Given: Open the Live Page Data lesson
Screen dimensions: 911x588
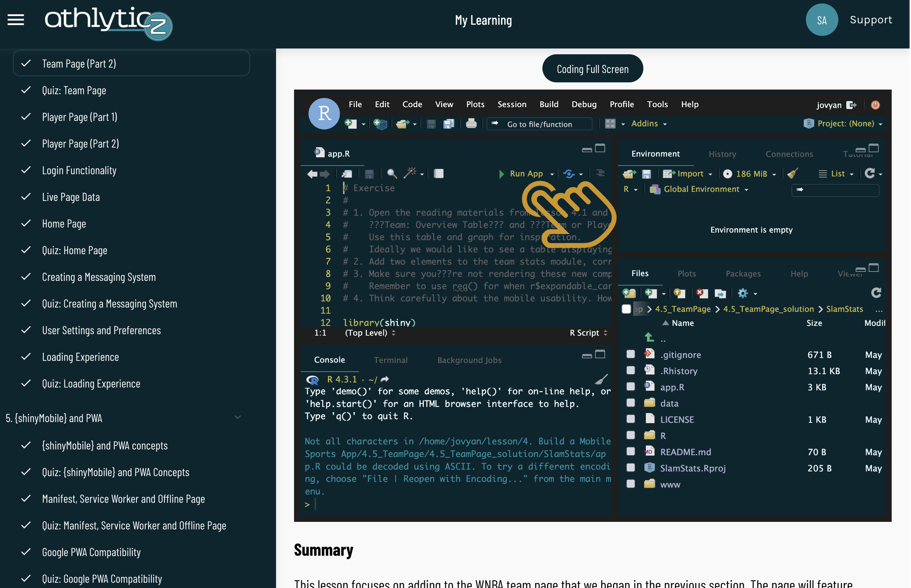Looking at the screenshot, I should [71, 197].
